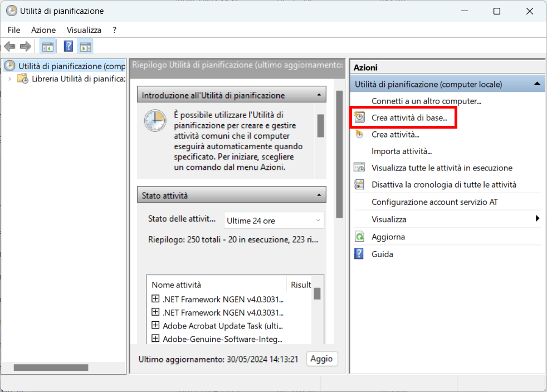Open the Visualizza menu in menu bar

pyautogui.click(x=84, y=30)
